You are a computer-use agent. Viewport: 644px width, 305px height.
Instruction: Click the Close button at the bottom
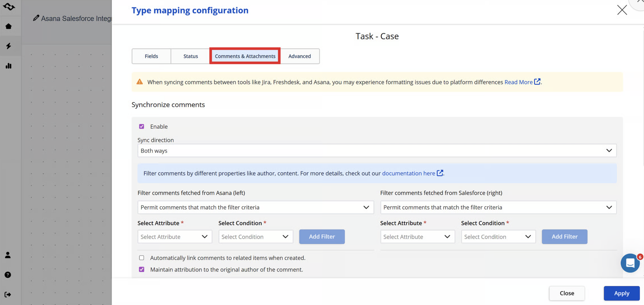(x=567, y=293)
